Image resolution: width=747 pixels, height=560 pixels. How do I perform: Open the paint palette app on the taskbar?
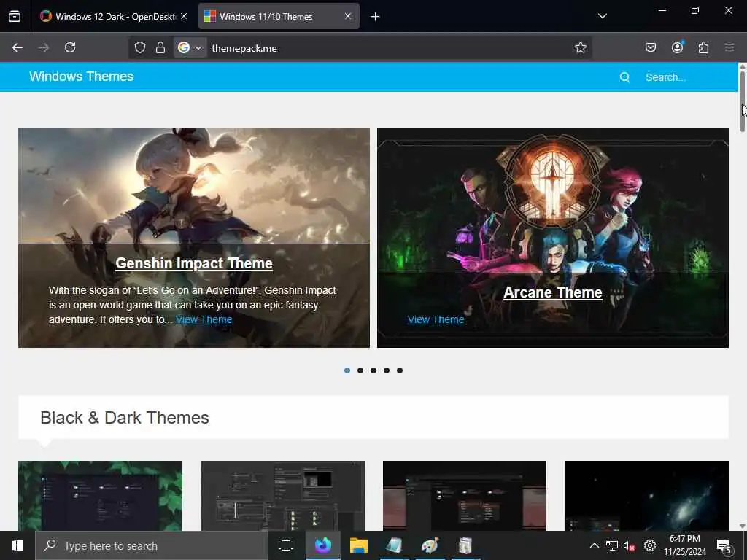pyautogui.click(x=430, y=545)
